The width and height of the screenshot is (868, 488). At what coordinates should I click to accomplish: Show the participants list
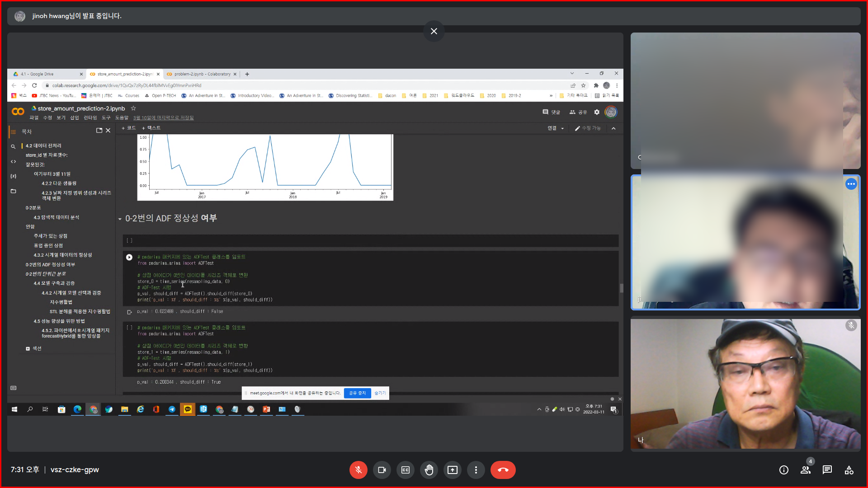pyautogui.click(x=805, y=470)
